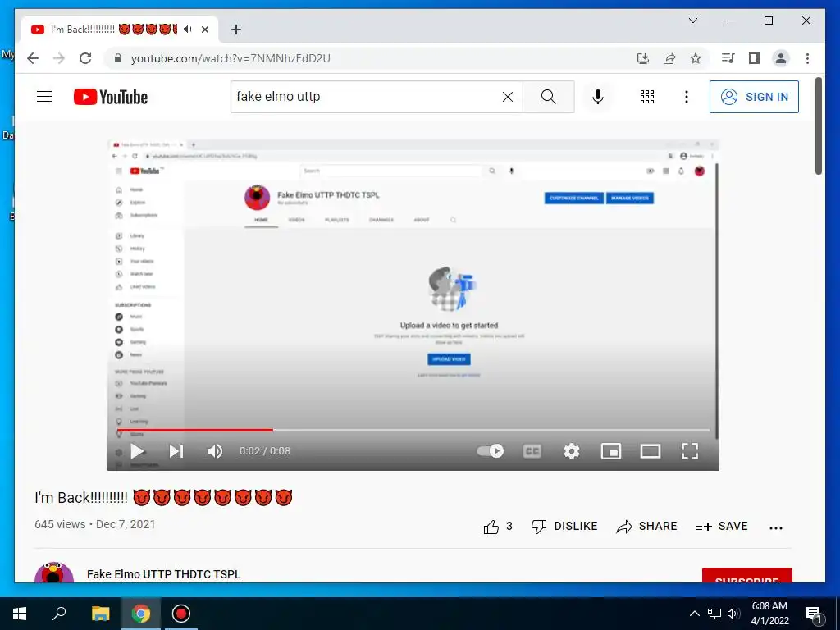Go forward in Chrome

click(59, 58)
